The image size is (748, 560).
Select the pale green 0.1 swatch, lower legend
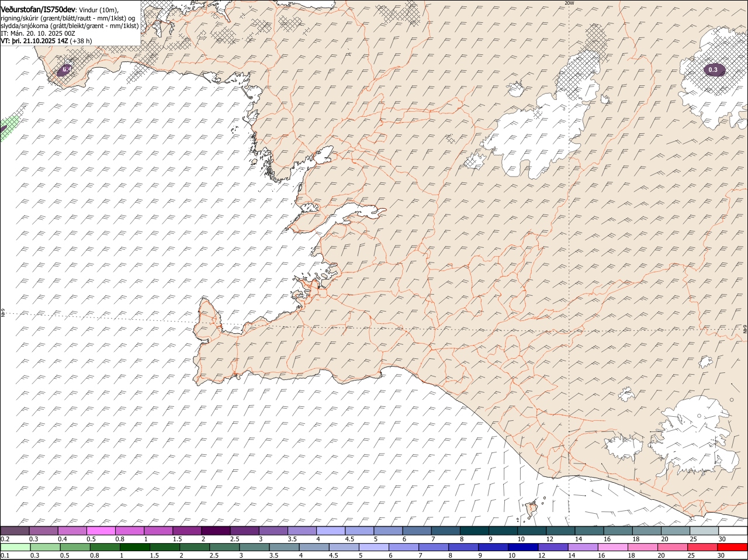(x=16, y=547)
